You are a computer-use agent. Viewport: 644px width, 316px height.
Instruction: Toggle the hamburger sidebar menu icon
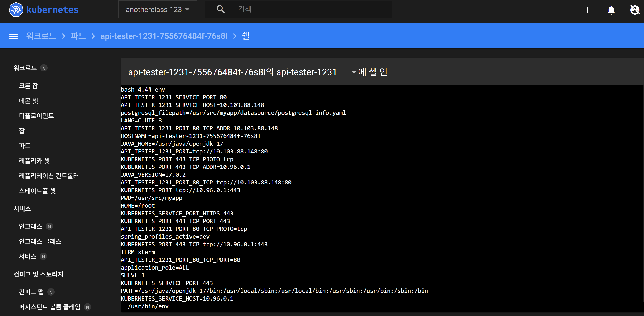(13, 36)
